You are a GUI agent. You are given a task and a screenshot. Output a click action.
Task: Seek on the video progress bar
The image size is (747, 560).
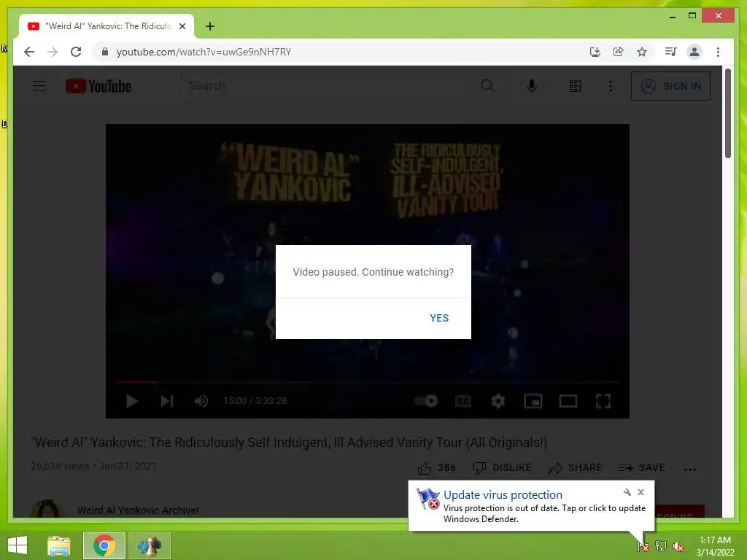pyautogui.click(x=368, y=382)
